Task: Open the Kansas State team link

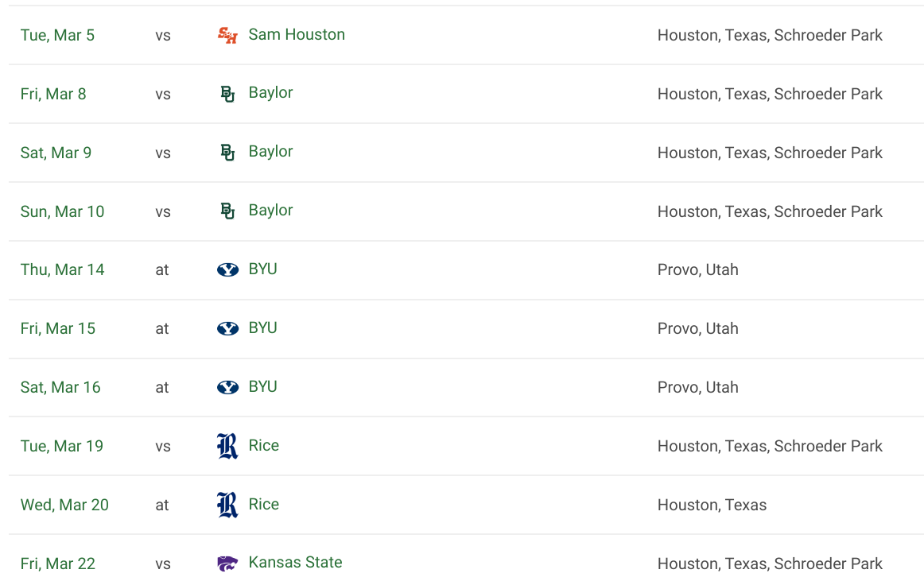Action: click(x=295, y=563)
